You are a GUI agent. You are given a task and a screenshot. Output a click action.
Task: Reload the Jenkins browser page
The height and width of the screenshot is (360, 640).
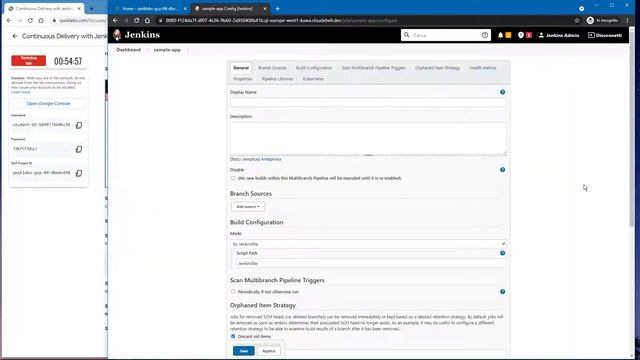136,20
